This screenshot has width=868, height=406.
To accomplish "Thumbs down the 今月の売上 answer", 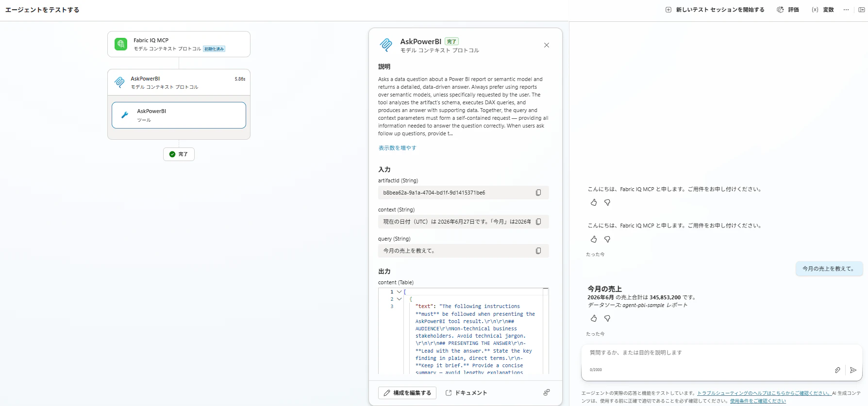I will coord(607,318).
